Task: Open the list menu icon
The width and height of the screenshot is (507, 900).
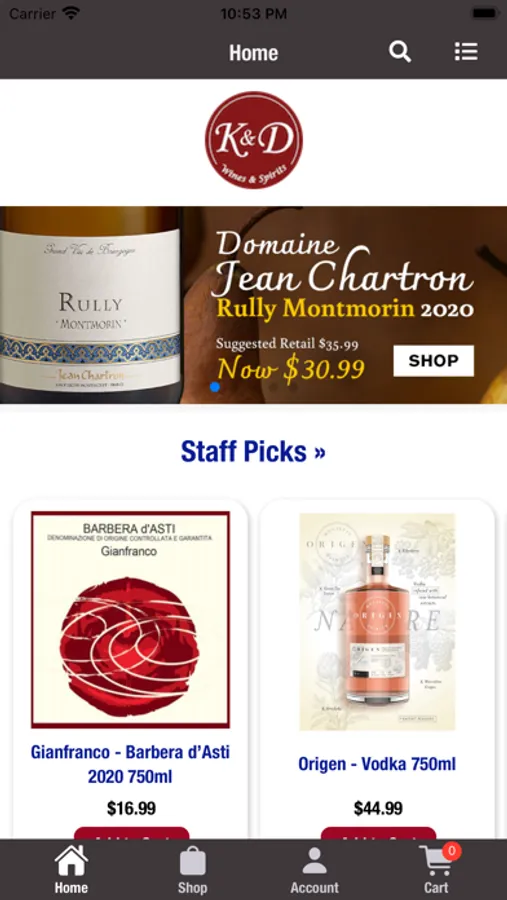Action: click(x=466, y=52)
